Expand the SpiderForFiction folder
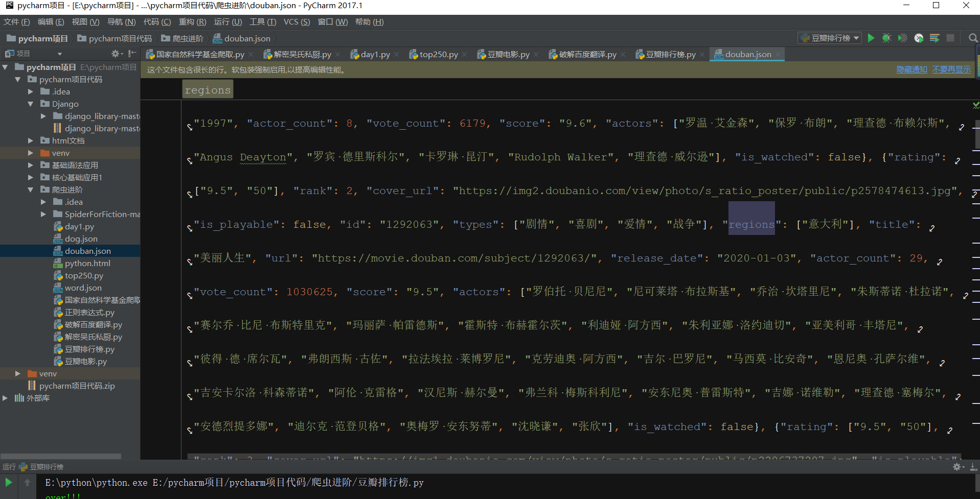 43,214
